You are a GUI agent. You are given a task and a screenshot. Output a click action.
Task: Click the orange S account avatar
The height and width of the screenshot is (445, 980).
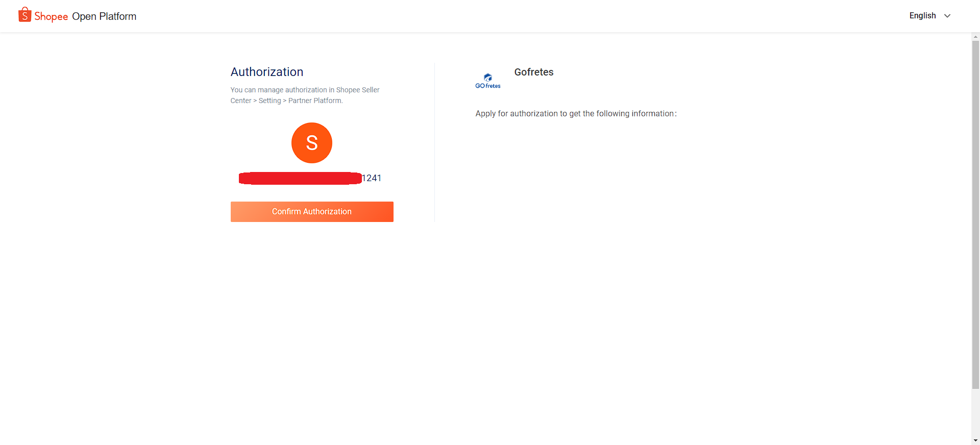tap(312, 143)
